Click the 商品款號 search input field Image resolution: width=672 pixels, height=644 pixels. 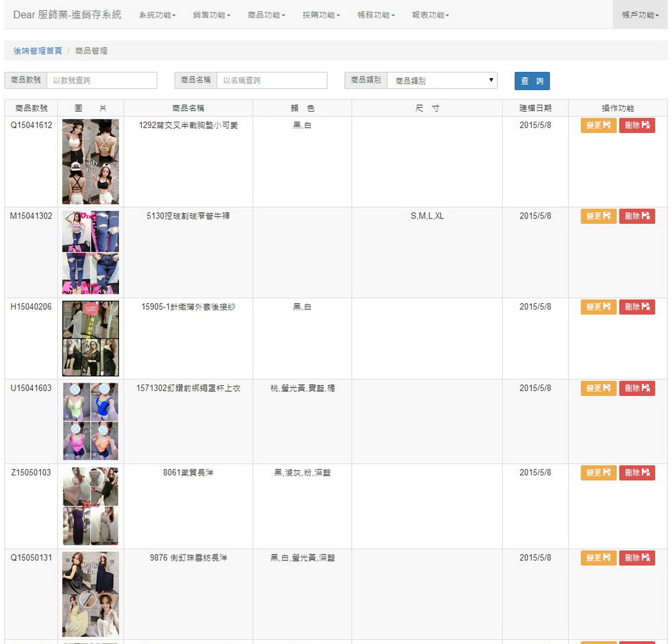pyautogui.click(x=101, y=81)
